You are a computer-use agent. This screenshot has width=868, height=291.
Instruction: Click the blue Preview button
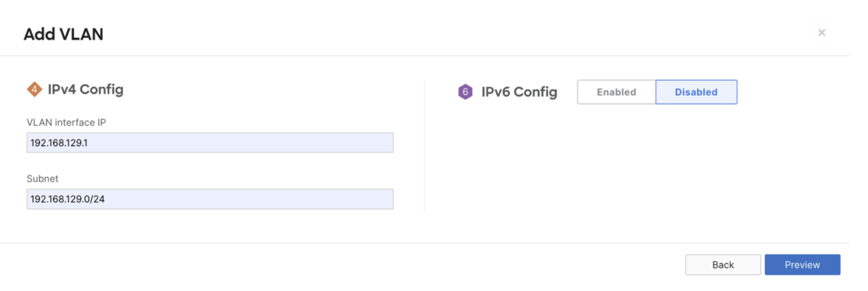coord(802,265)
